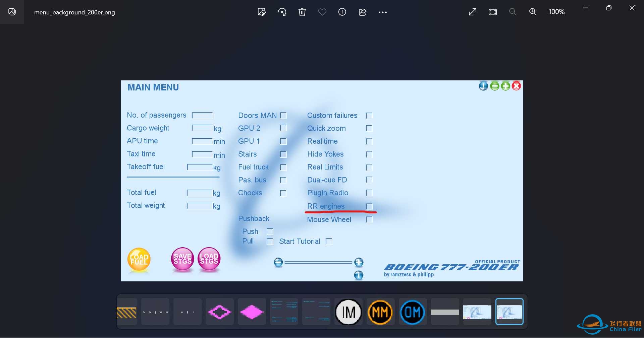The image size is (644, 338).
Task: Zoom out with the magnifier minus icon
Action: [513, 12]
